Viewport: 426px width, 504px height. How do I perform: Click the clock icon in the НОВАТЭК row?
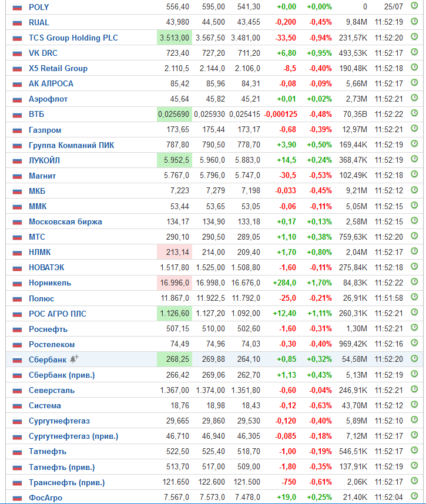click(414, 266)
